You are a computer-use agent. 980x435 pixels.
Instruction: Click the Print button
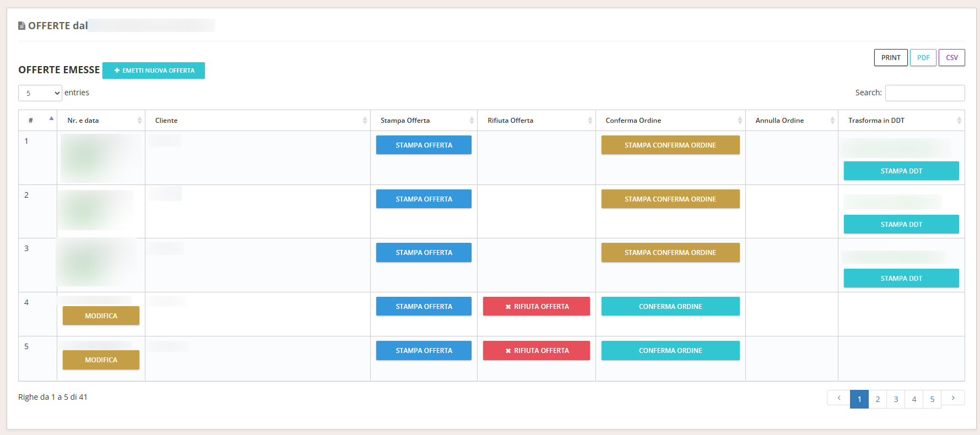click(891, 58)
